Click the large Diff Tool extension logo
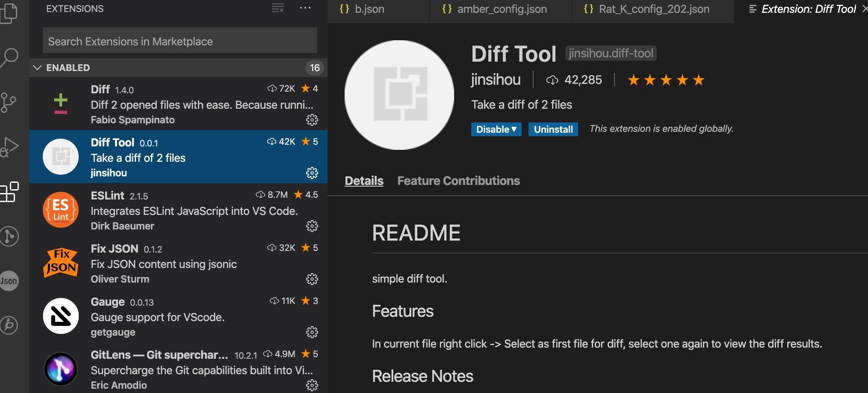Screen dimensions: 868x393 coord(399,95)
